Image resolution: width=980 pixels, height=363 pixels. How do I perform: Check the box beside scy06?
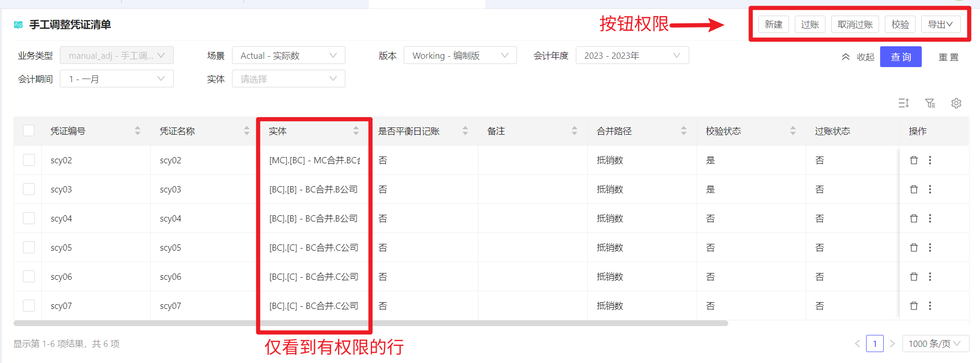tap(29, 277)
